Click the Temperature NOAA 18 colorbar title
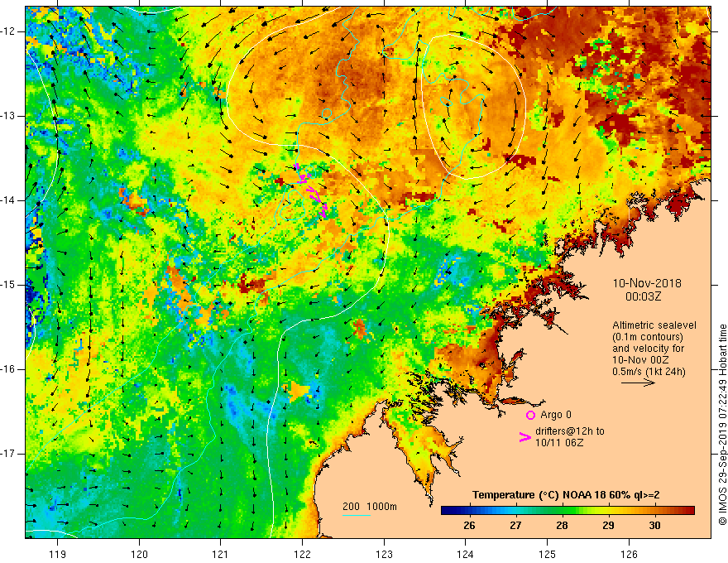 pos(566,495)
